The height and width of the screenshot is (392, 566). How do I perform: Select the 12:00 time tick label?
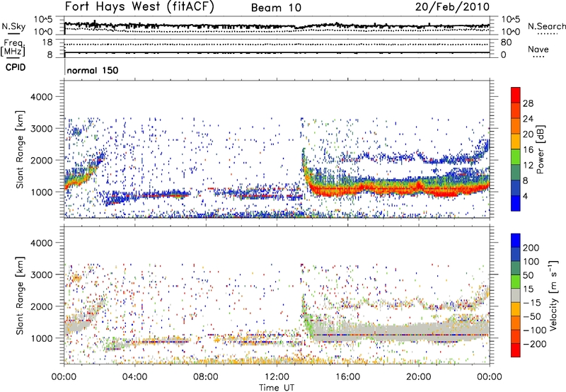(x=277, y=377)
